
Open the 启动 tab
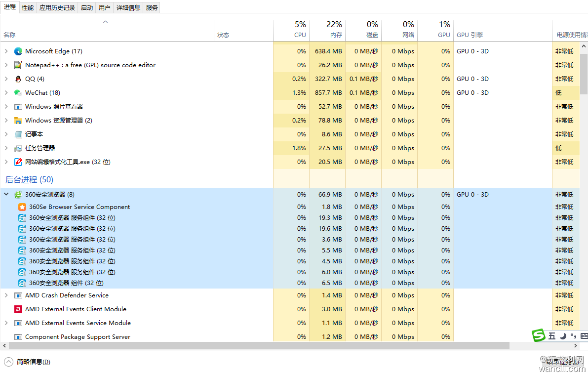pos(87,8)
